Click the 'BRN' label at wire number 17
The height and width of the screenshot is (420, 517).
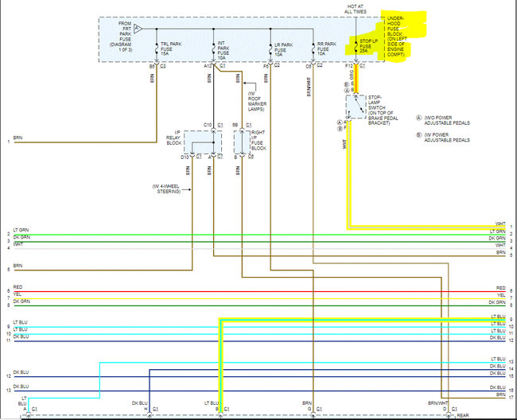click(x=501, y=395)
